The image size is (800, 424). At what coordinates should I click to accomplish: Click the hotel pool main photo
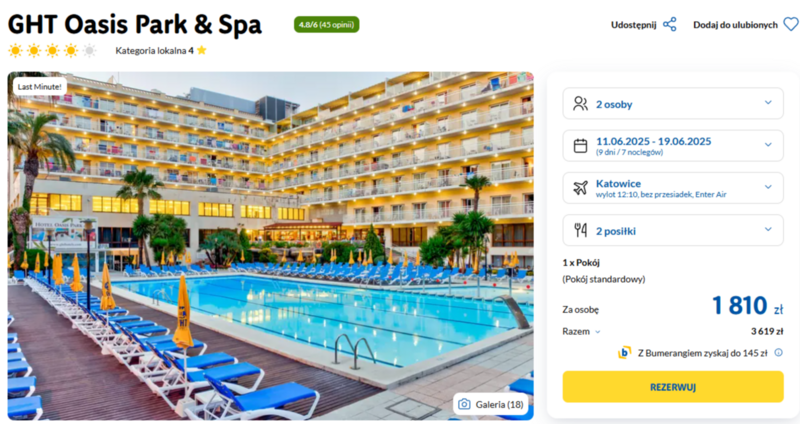(x=270, y=246)
